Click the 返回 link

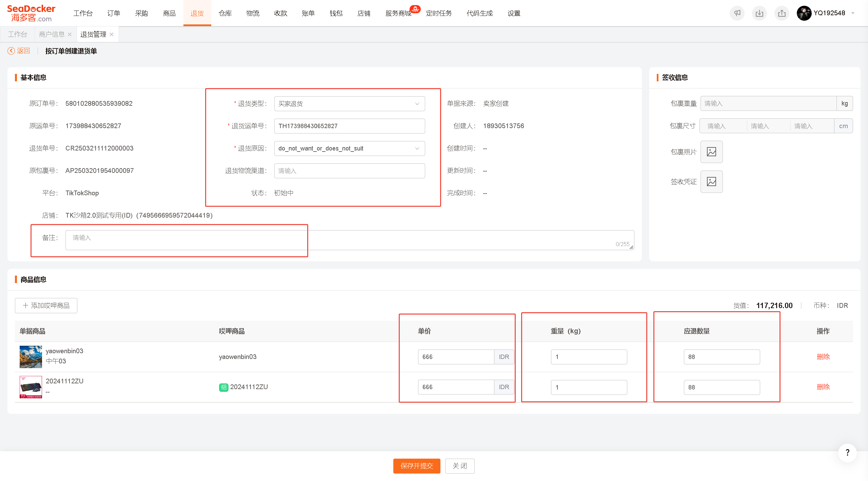click(23, 51)
